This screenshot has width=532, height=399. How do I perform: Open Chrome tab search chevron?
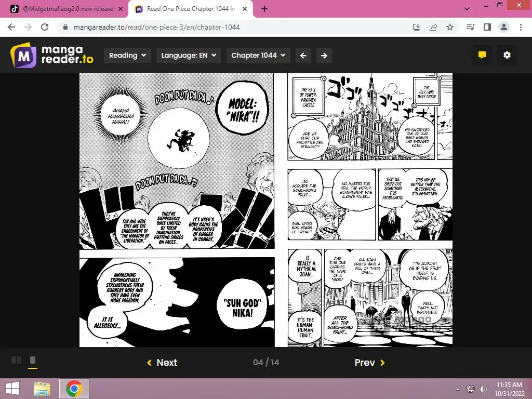[x=467, y=9]
